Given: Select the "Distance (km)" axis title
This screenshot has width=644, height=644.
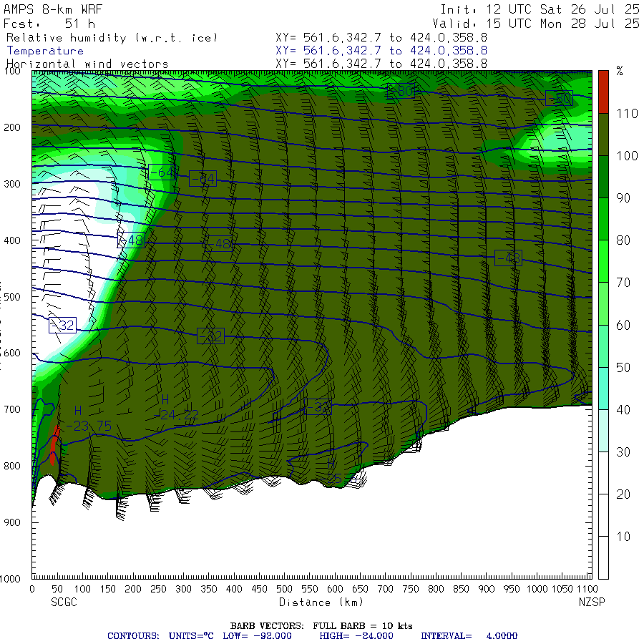Looking at the screenshot, I should pos(321,602).
